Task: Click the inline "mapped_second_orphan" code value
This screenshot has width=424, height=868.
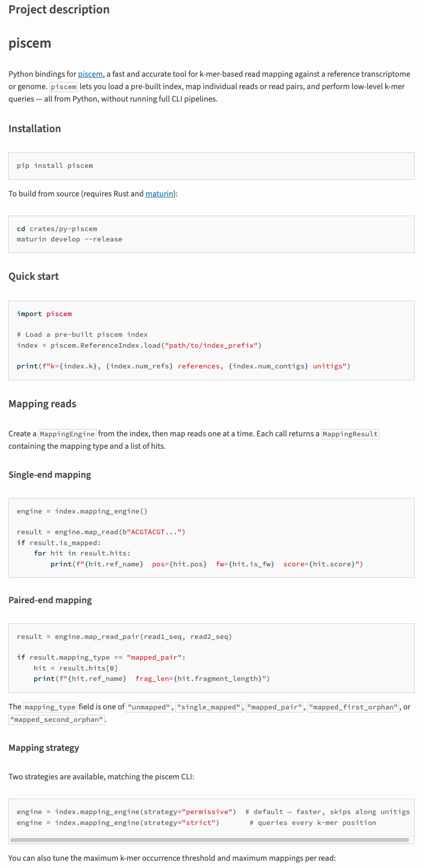Action: pyautogui.click(x=57, y=720)
